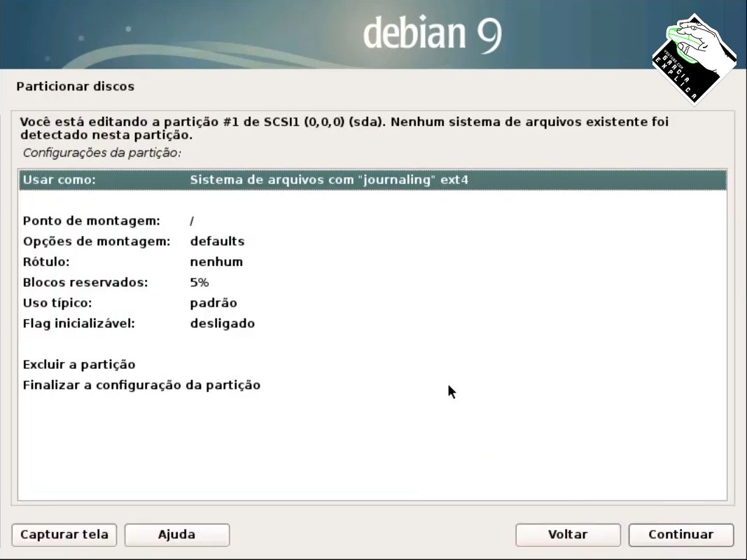The width and height of the screenshot is (747, 560).
Task: Click the 'Capturar tela' button
Action: coord(64,535)
